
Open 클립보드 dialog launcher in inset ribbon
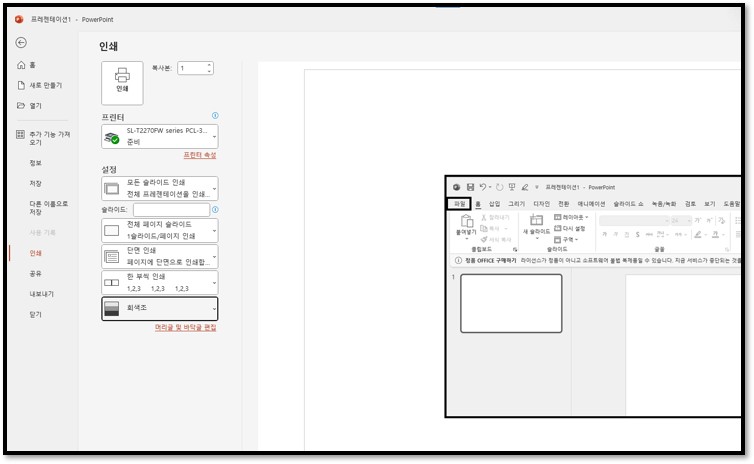[x=515, y=249]
